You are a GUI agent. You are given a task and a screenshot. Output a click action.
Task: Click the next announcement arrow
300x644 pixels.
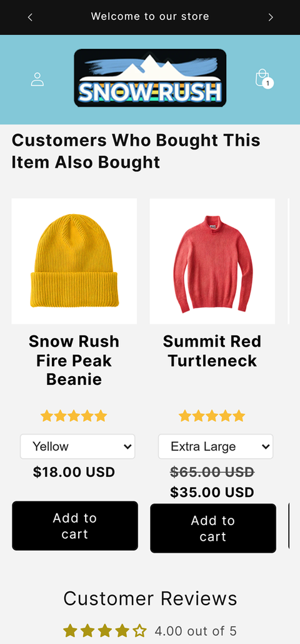(x=271, y=17)
